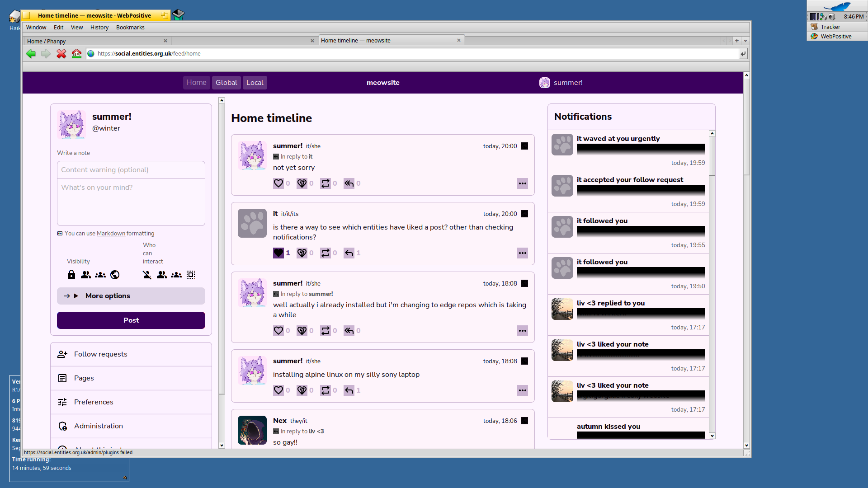Viewport: 868px width, 488px height.
Task: Open the View menu
Action: click(77, 28)
